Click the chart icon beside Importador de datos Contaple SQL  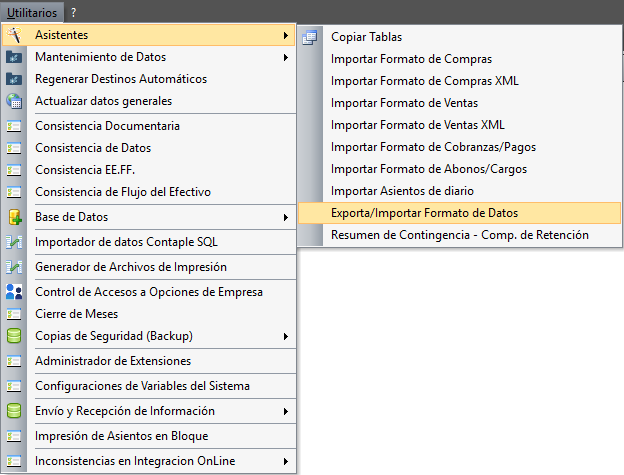pyautogui.click(x=14, y=242)
